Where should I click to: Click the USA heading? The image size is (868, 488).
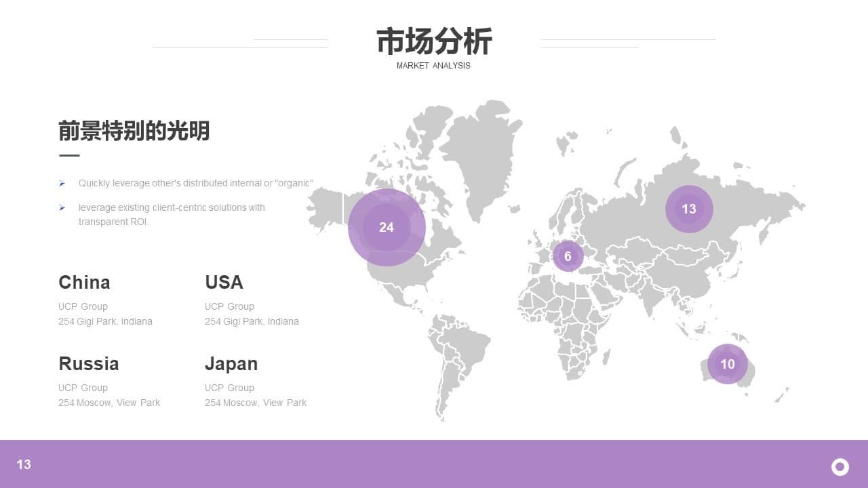tap(224, 282)
